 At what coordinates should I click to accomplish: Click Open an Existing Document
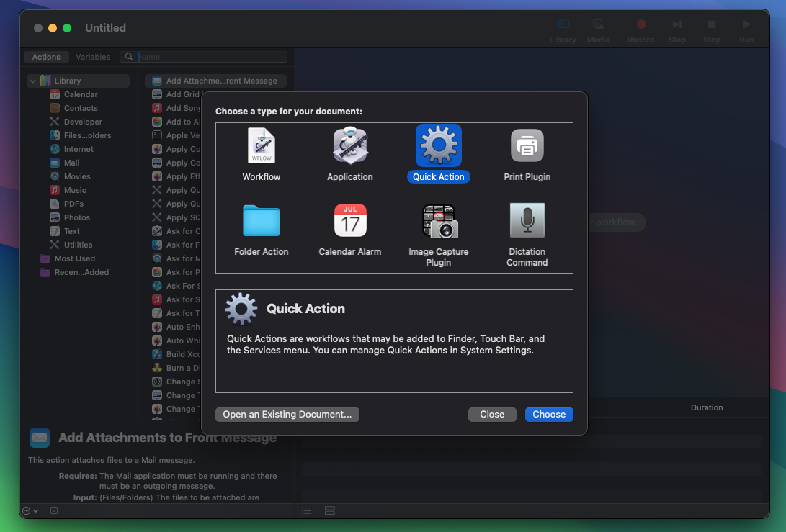287,414
